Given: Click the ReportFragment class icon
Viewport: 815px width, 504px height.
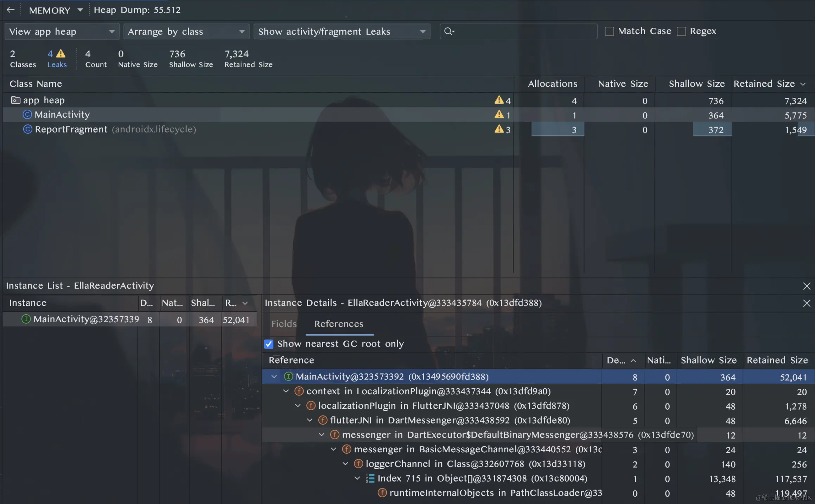Looking at the screenshot, I should 27,129.
